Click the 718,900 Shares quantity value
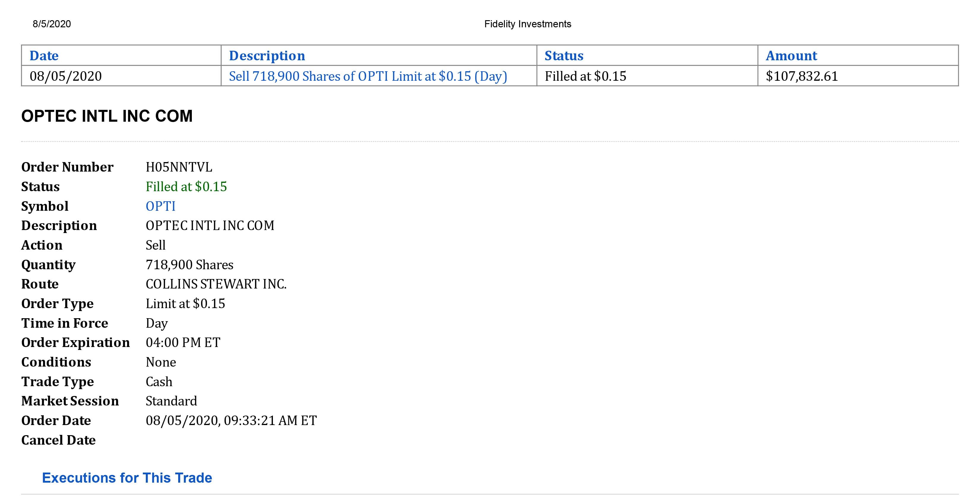Viewport: 980px width, 496px height. [189, 265]
